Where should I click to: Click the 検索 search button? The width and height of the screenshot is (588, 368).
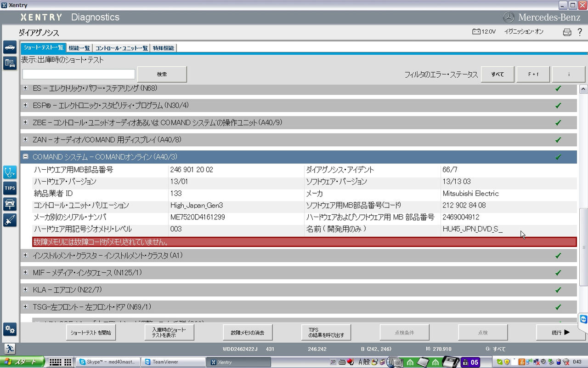coord(162,74)
